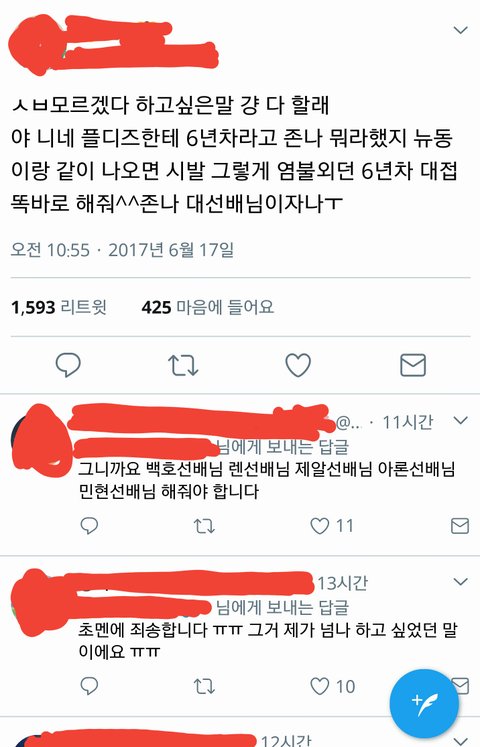Retweet the 초멘에 죄송합니다 reply
The width and height of the screenshot is (480, 747).
pos(204,686)
